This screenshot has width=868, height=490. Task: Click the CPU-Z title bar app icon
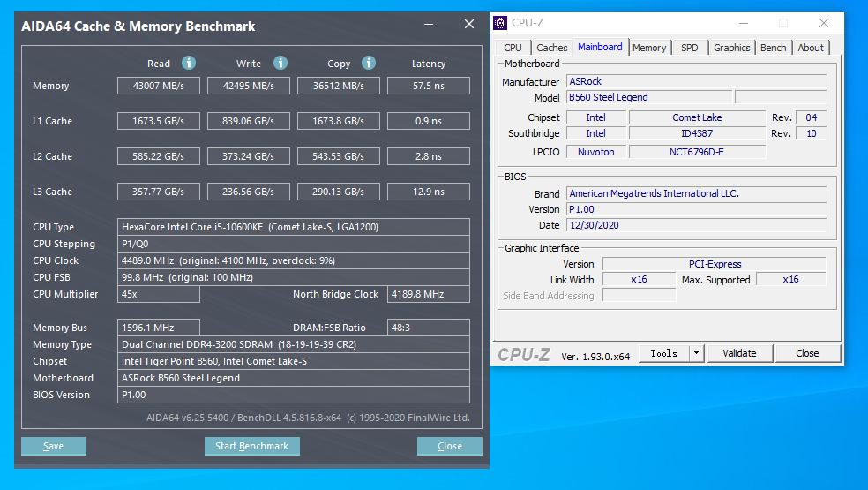pos(500,23)
